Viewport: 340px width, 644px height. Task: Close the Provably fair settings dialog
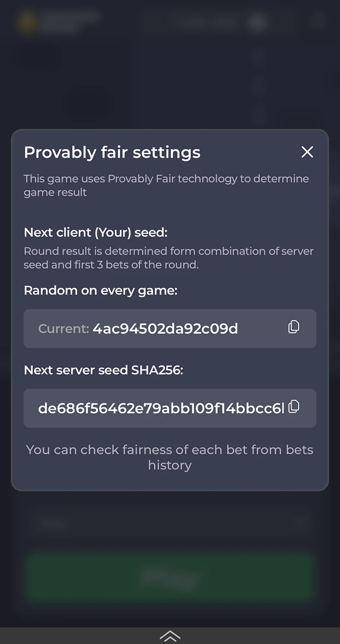307,152
